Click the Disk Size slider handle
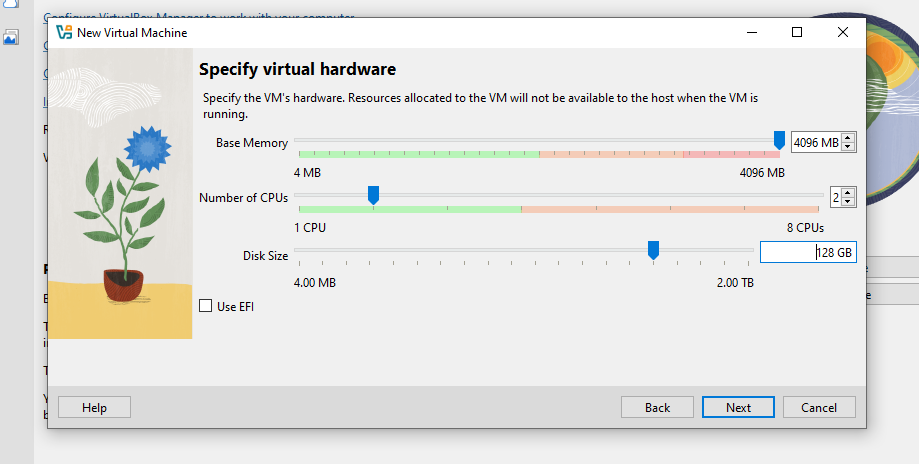The width and height of the screenshot is (919, 464). (653, 250)
